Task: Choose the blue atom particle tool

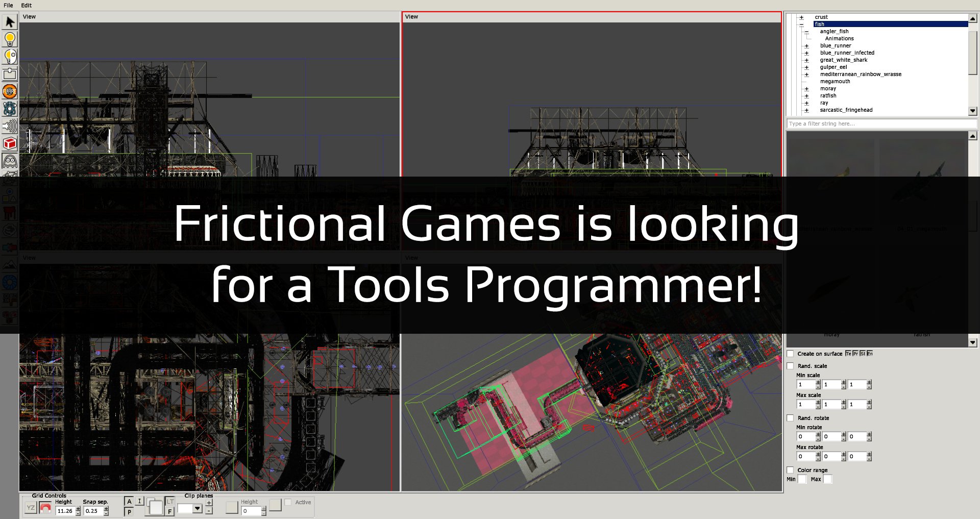Action: tap(10, 109)
